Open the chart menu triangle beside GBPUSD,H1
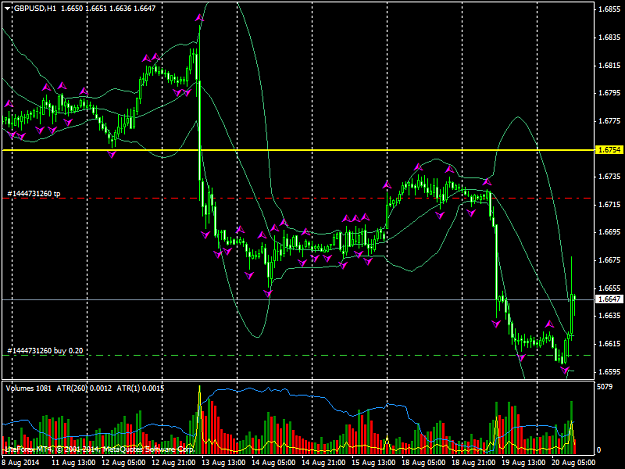The height and width of the screenshot is (469, 625). pos(8,8)
